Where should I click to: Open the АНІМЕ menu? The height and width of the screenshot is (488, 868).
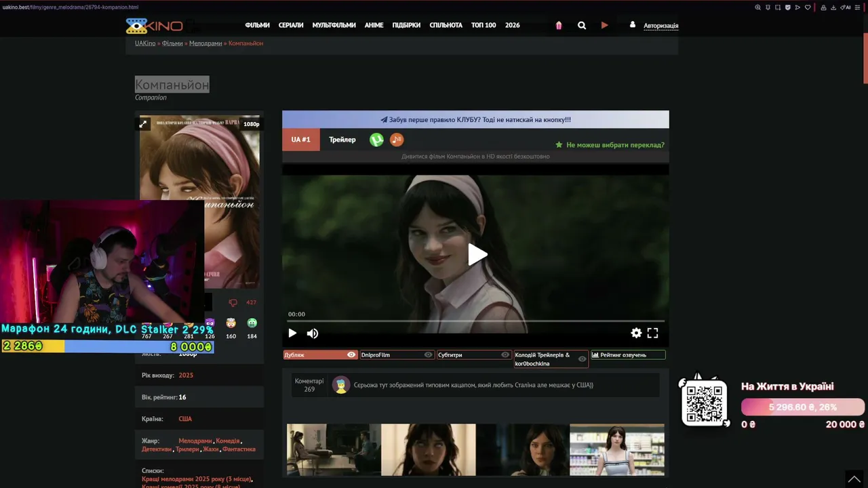(x=374, y=26)
